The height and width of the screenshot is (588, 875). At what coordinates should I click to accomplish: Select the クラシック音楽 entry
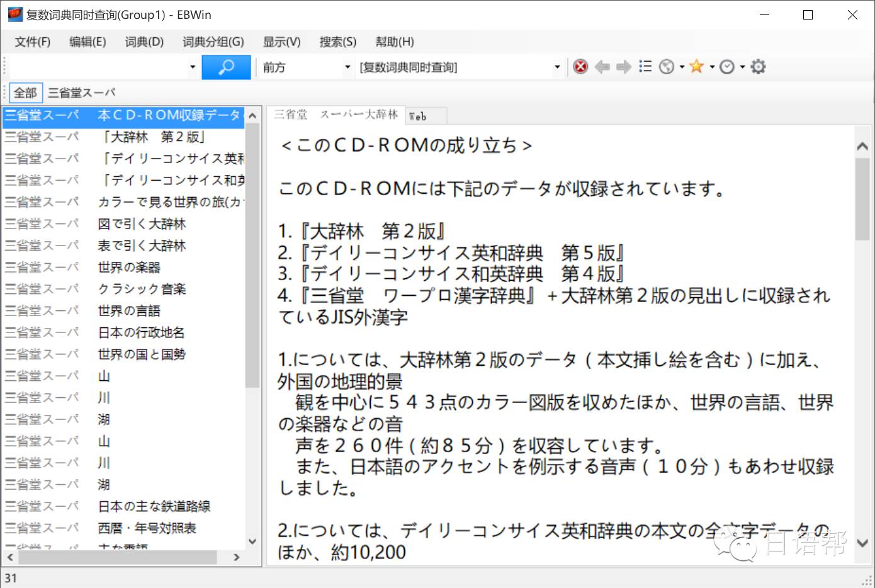[x=123, y=289]
